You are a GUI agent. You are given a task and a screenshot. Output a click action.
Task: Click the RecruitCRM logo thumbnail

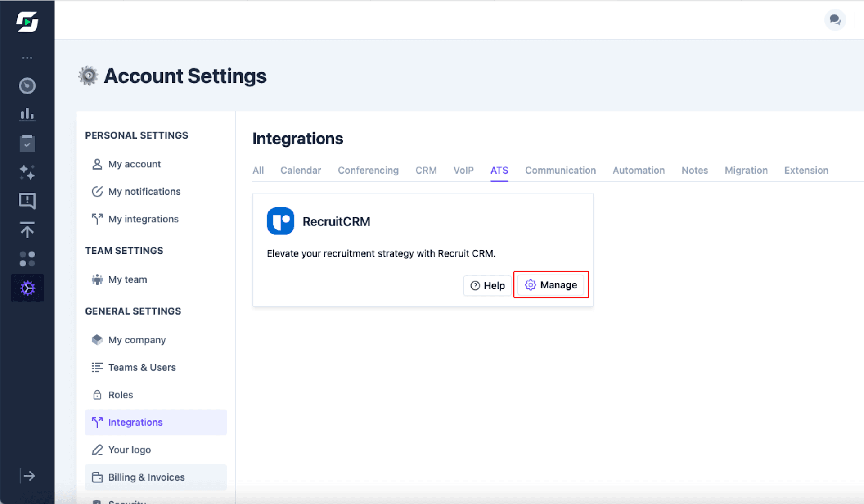click(x=280, y=221)
